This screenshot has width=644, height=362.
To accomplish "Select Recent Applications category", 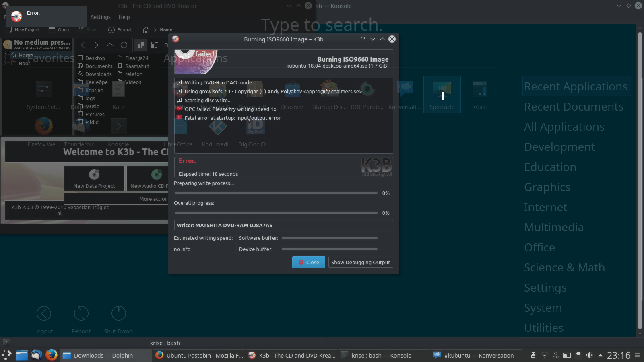I will [x=576, y=86].
